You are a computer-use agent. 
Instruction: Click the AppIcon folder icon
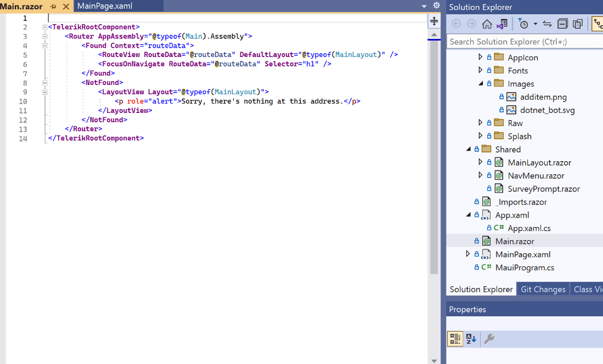[499, 57]
